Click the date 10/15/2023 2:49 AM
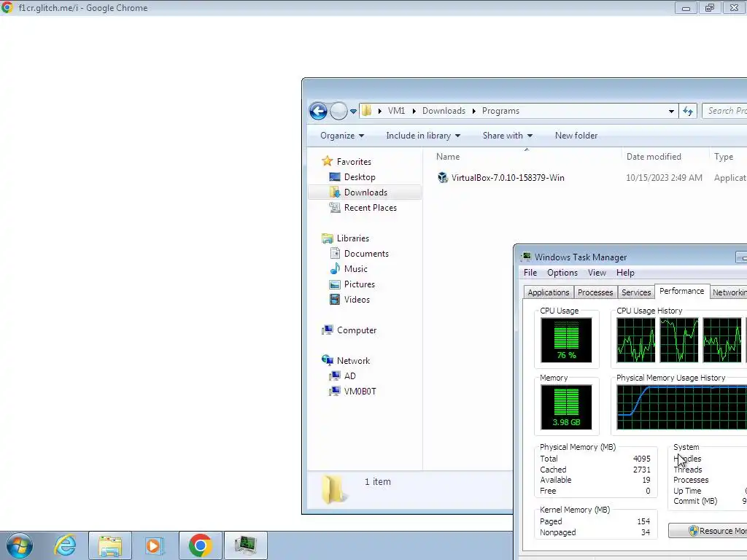The height and width of the screenshot is (560, 747). point(664,178)
